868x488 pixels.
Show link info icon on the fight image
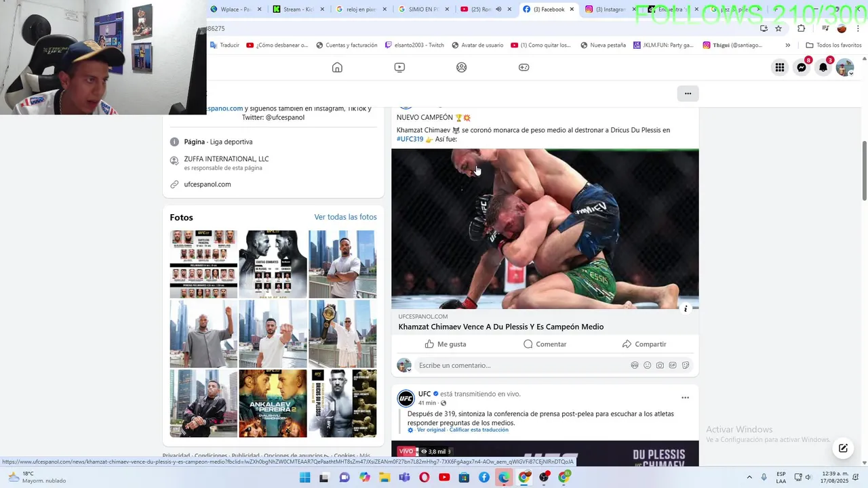pos(686,308)
